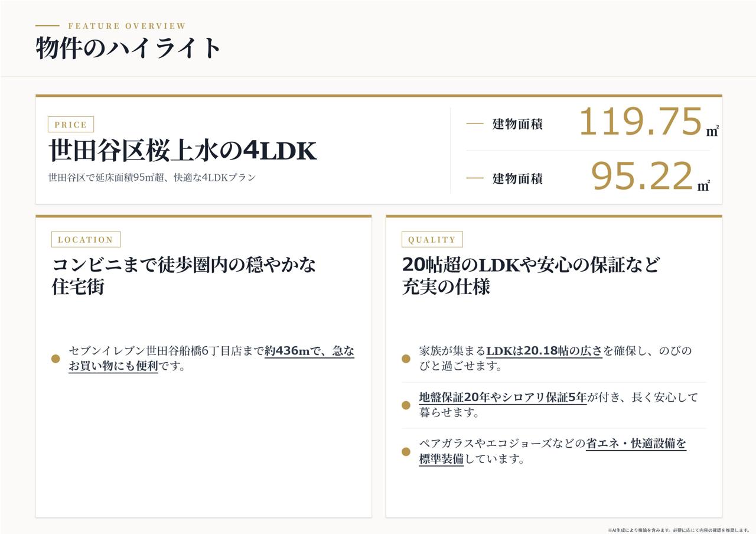Click the gold dash before 95.22 label
756x534 pixels.
(475, 178)
